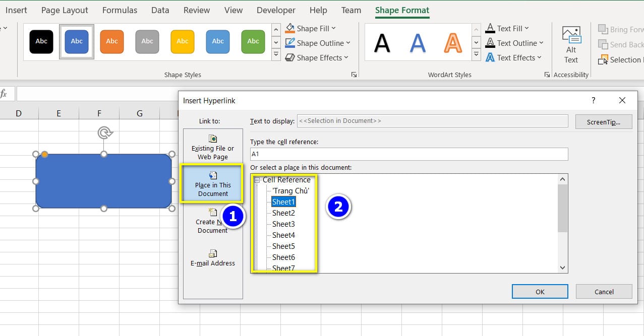Click the Shape Outline icon
This screenshot has width=644, height=336.
coord(289,43)
